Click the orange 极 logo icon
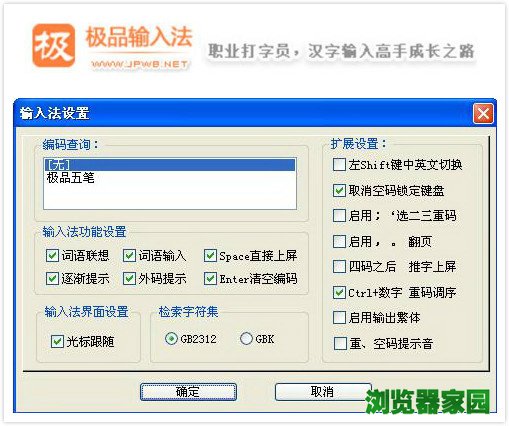This screenshot has height=426, width=509. (53, 45)
